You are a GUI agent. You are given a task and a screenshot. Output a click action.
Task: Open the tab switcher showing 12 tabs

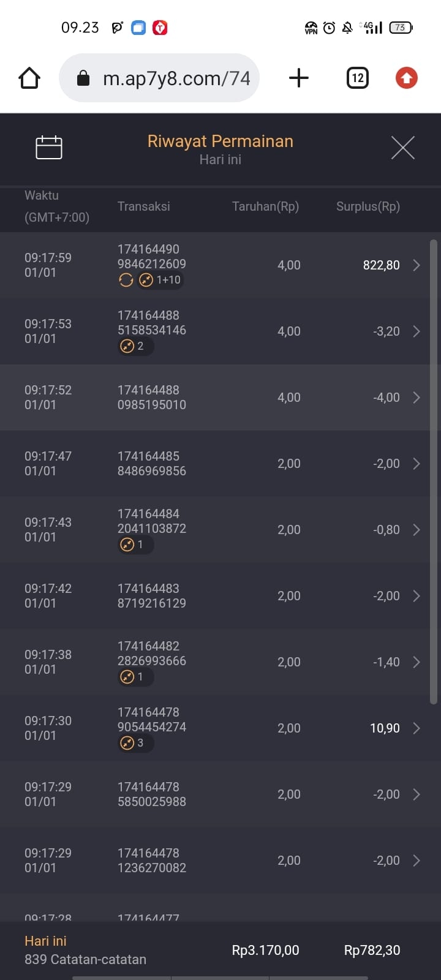(358, 78)
